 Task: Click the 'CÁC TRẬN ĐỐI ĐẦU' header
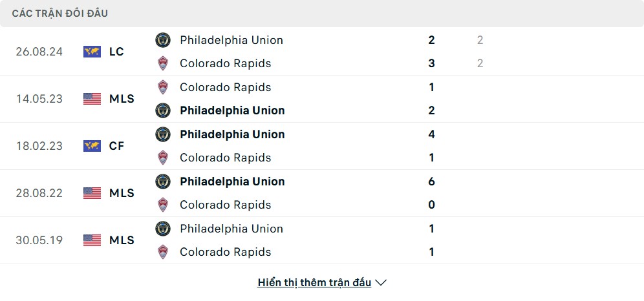click(x=60, y=14)
